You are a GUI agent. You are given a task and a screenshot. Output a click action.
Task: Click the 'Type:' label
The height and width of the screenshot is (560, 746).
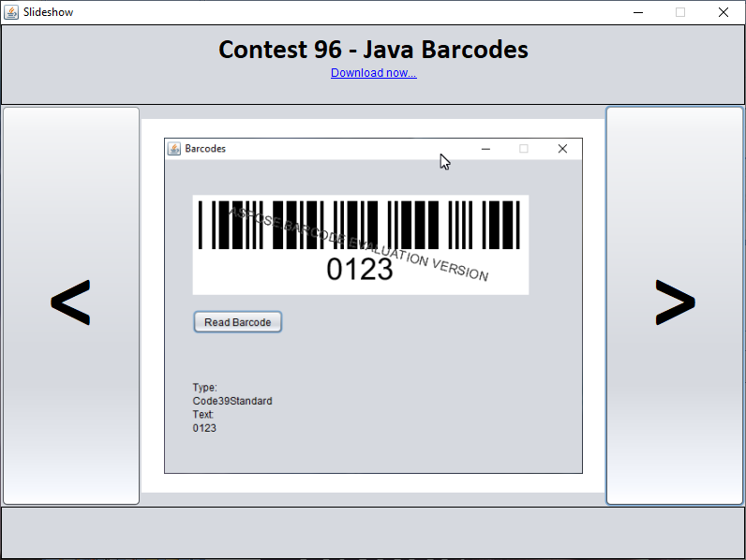(204, 388)
